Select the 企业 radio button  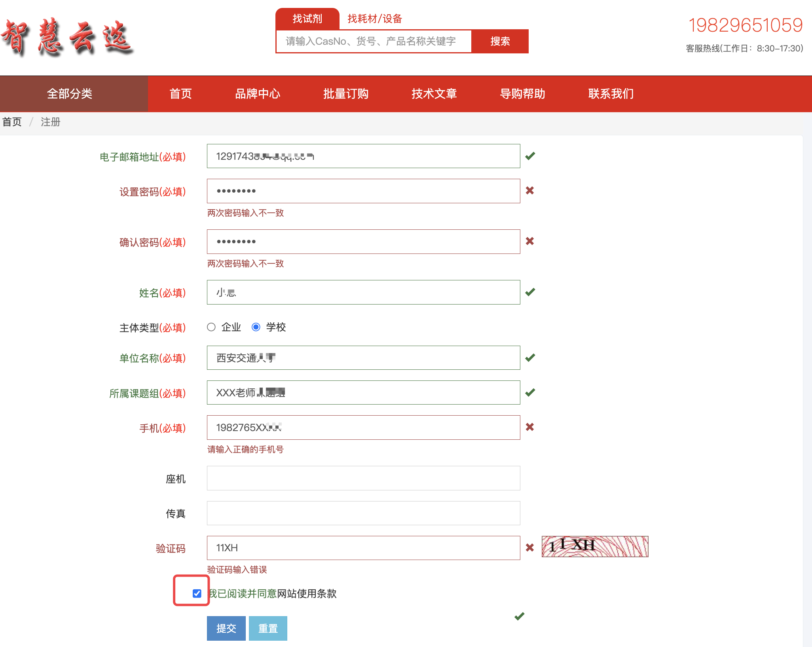[x=211, y=327]
